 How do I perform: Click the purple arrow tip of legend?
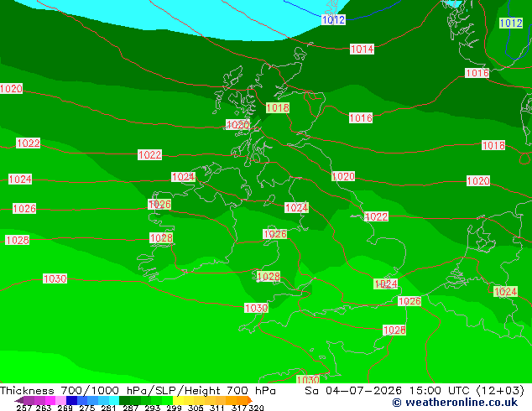(18, 401)
